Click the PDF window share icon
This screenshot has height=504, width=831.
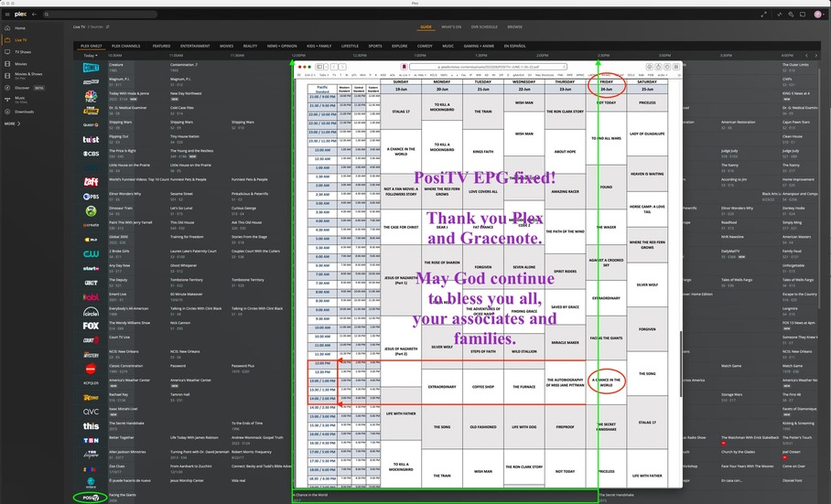point(658,68)
